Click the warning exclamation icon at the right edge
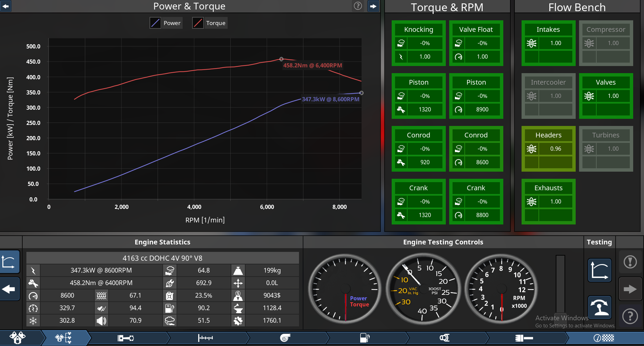 [x=630, y=262]
